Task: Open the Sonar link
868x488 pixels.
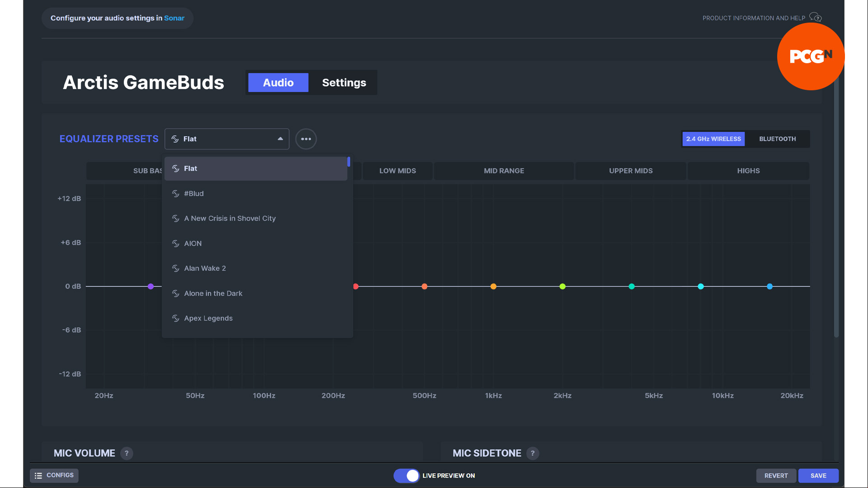Action: point(174,18)
